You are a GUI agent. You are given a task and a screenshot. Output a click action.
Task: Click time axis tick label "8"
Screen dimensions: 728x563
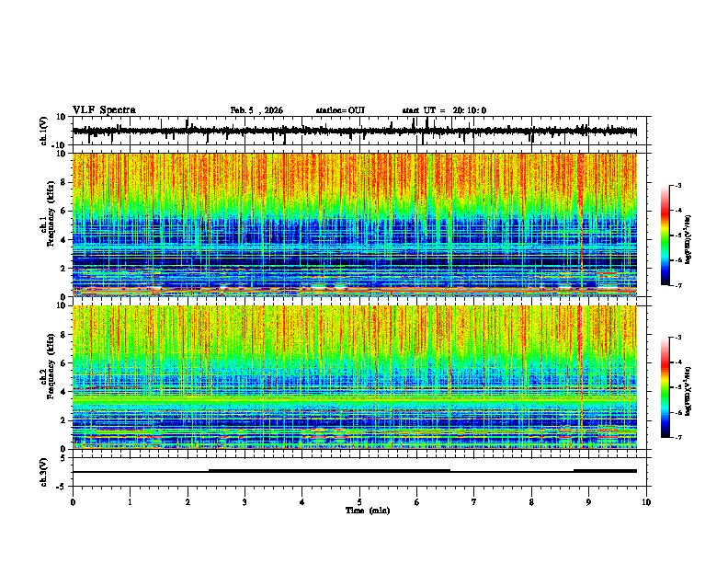[x=531, y=502]
